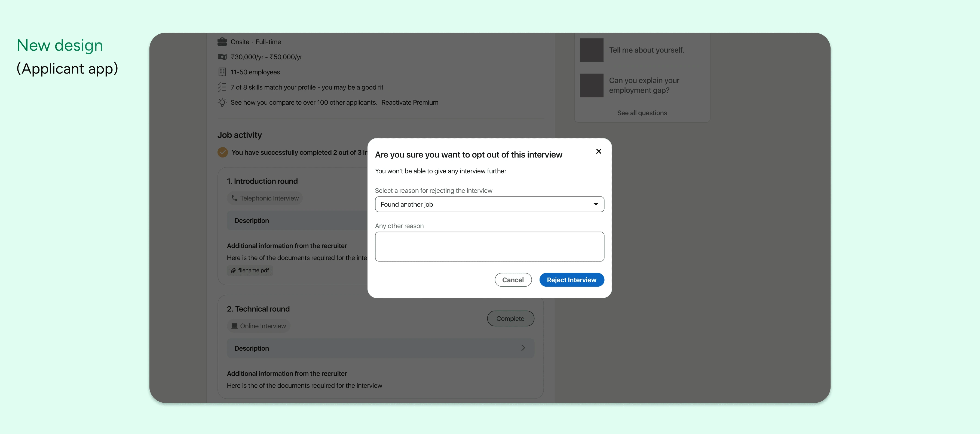Click the salary money icon
This screenshot has height=434, width=980.
coord(222,57)
